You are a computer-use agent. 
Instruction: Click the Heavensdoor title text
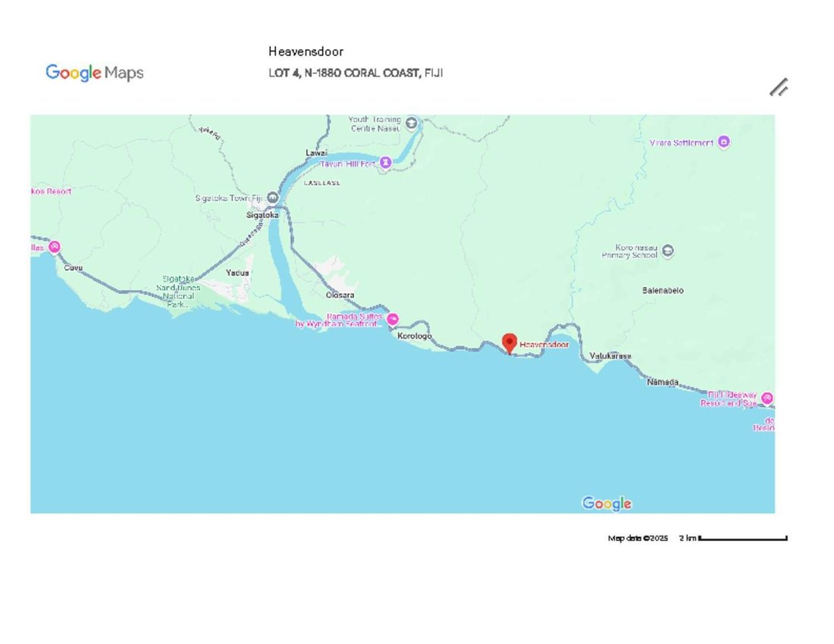[306, 52]
